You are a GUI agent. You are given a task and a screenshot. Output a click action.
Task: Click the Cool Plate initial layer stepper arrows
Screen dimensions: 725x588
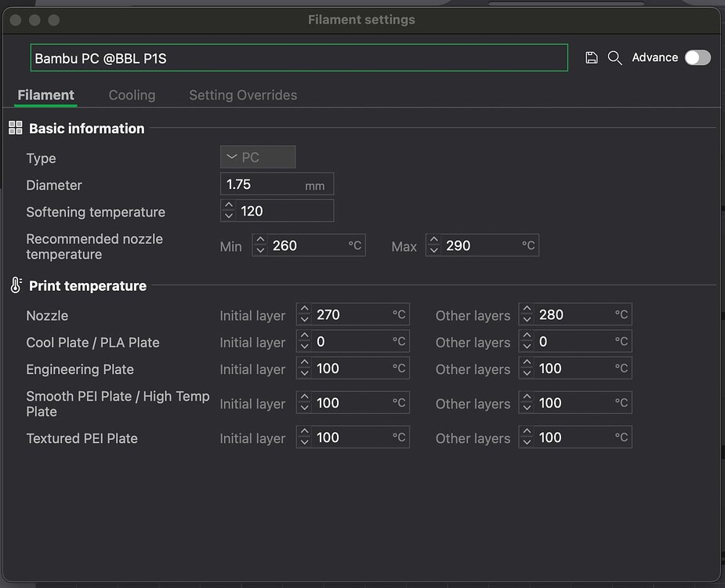coord(305,341)
